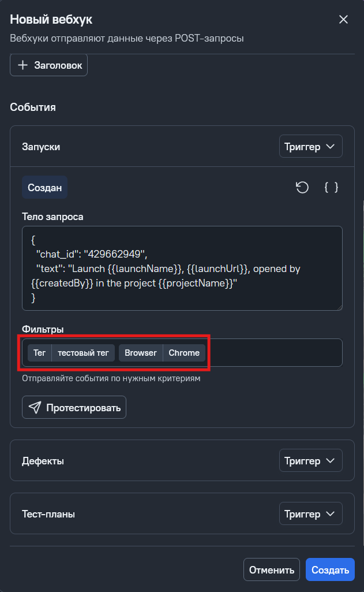Click the curly braces variables icon
This screenshot has height=592, width=364.
(331, 188)
